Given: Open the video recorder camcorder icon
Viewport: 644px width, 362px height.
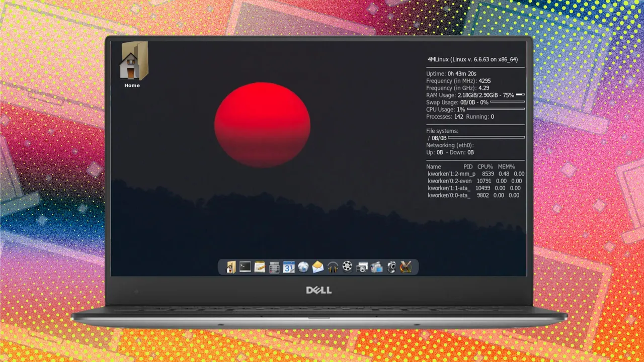Looking at the screenshot, I should [x=376, y=267].
